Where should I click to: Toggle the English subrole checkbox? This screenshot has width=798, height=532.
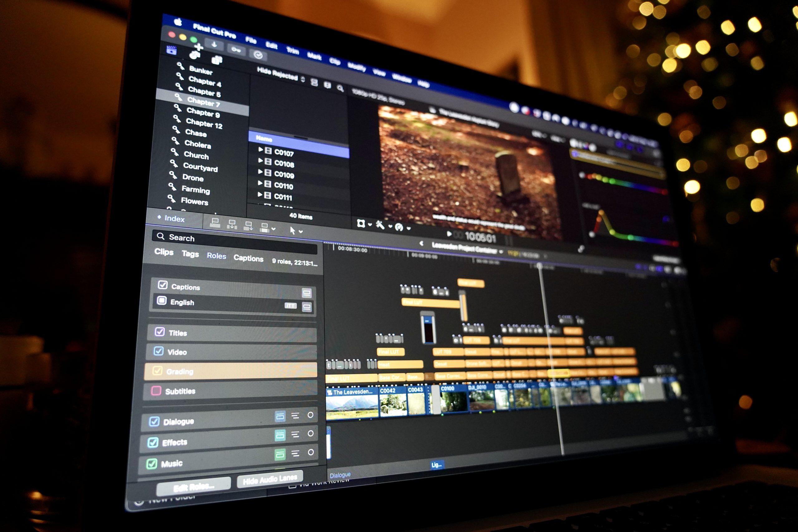pos(161,300)
